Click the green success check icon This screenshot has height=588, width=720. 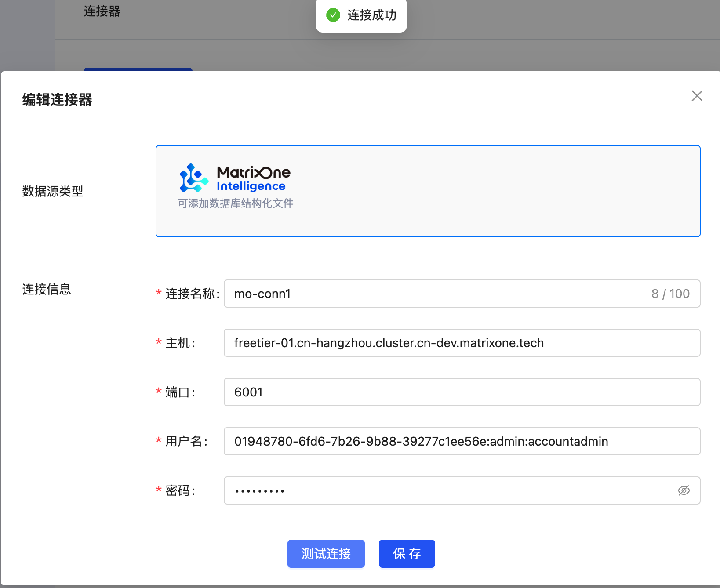click(x=333, y=15)
